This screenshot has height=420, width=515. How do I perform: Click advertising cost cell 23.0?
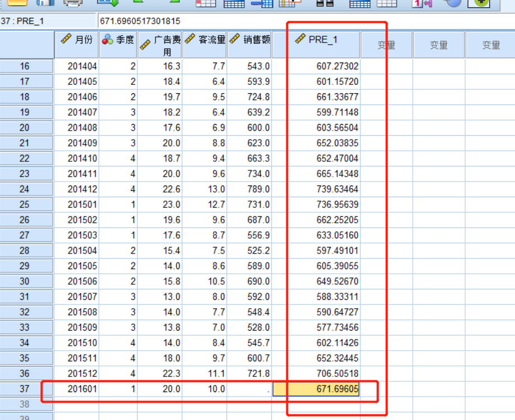point(160,204)
